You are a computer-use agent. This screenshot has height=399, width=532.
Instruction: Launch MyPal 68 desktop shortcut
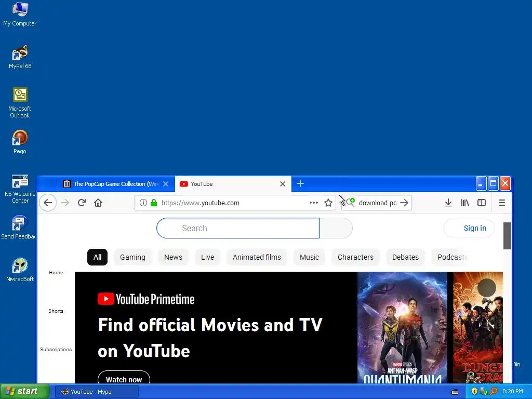20,57
